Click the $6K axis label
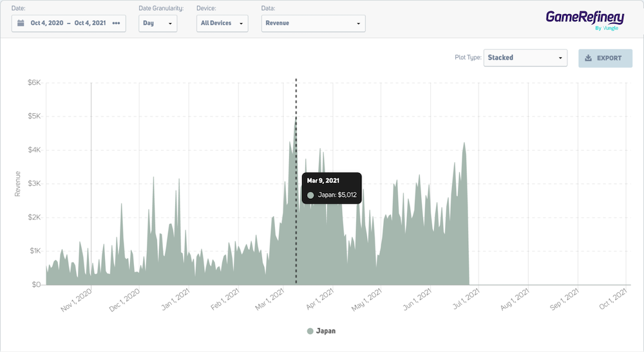 point(34,82)
